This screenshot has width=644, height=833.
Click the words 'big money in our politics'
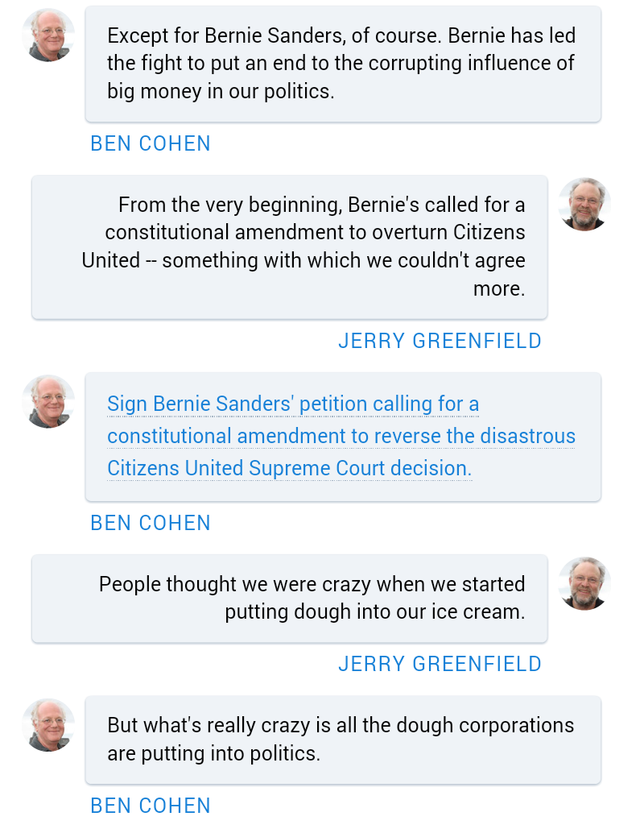pyautogui.click(x=221, y=91)
